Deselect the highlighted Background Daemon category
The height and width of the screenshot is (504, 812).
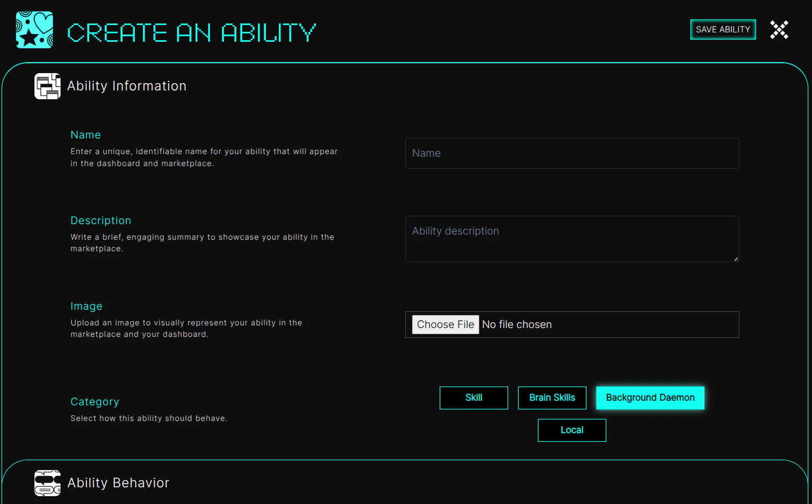tap(650, 397)
